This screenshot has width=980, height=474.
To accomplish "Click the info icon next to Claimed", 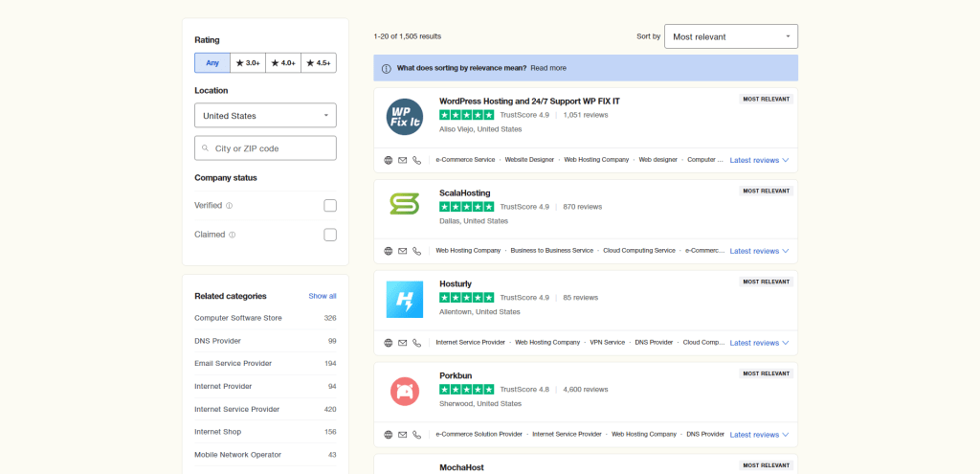I will coord(232,236).
